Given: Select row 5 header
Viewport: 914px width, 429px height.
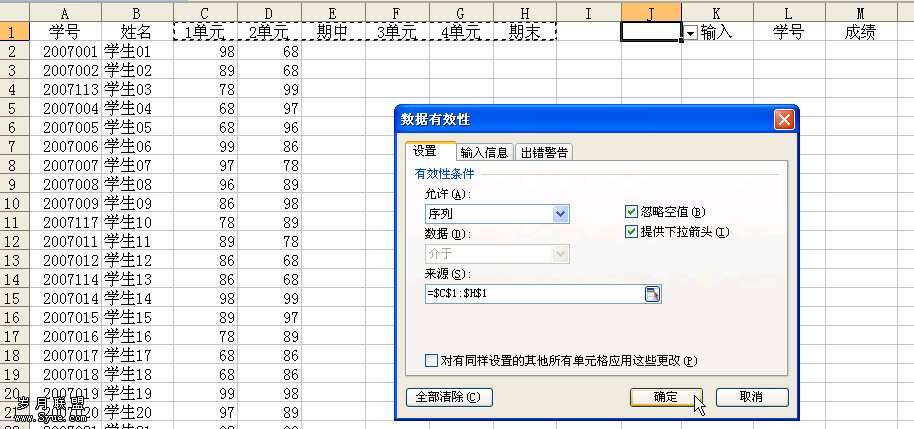Looking at the screenshot, I should point(14,108).
